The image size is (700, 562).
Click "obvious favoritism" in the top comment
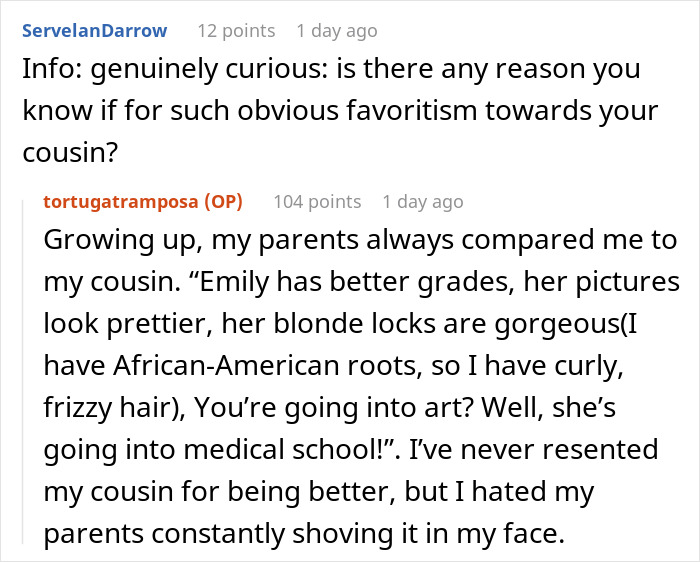tap(357, 111)
